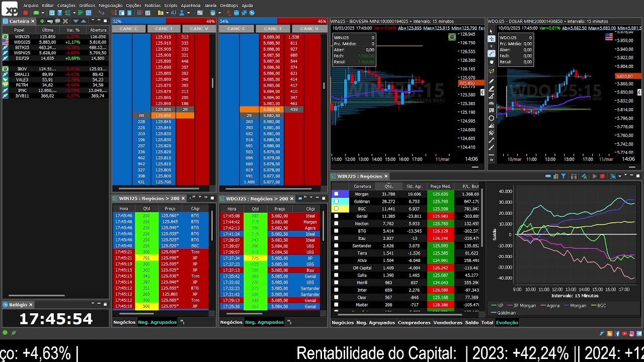This screenshot has width=644, height=362.
Task: Enable the Santander broker checkbox
Action: (337, 245)
